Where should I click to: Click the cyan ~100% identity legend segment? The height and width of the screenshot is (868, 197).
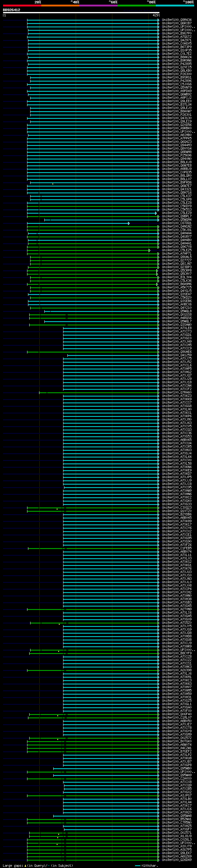(x=175, y=6)
